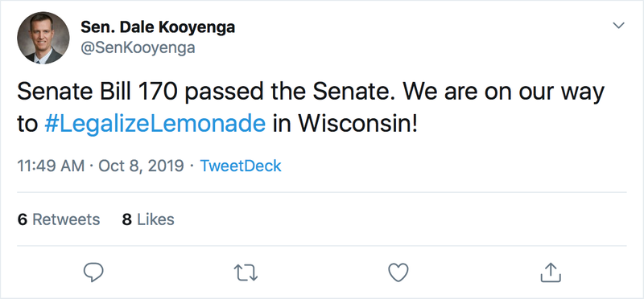View the Likes list label

(155, 219)
